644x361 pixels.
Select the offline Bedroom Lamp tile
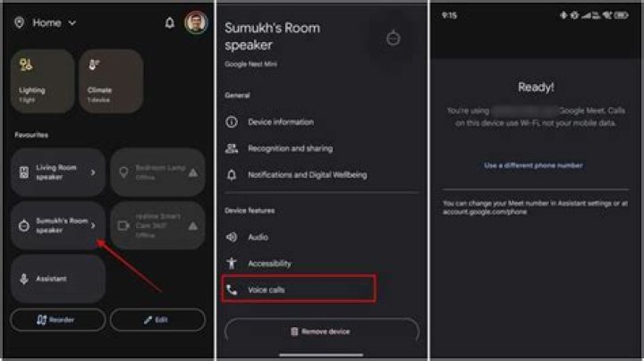coord(157,172)
